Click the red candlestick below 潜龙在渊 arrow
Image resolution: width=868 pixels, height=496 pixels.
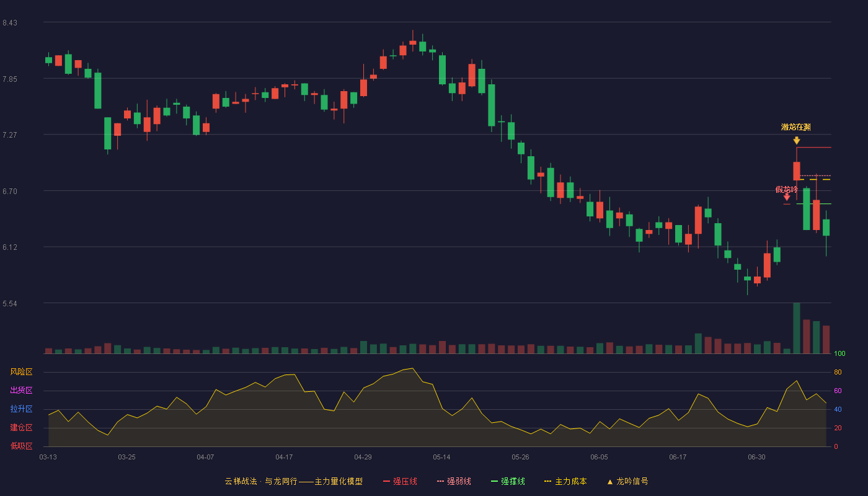[x=797, y=171]
